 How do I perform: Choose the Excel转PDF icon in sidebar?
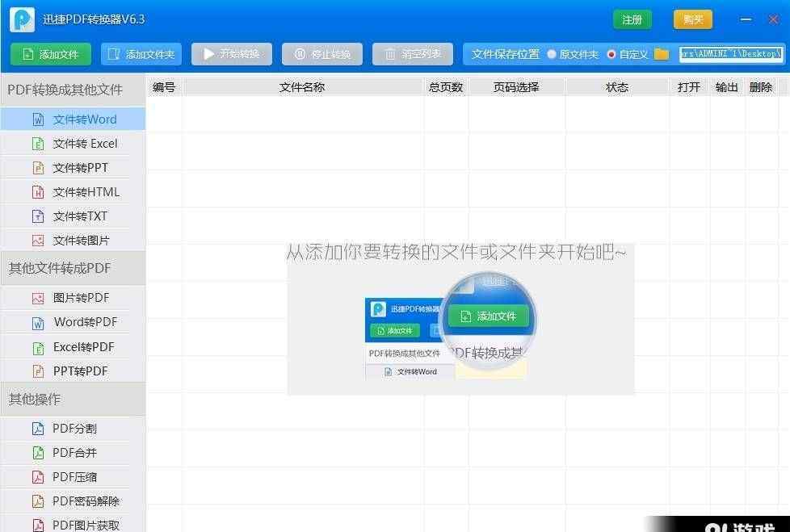point(38,347)
